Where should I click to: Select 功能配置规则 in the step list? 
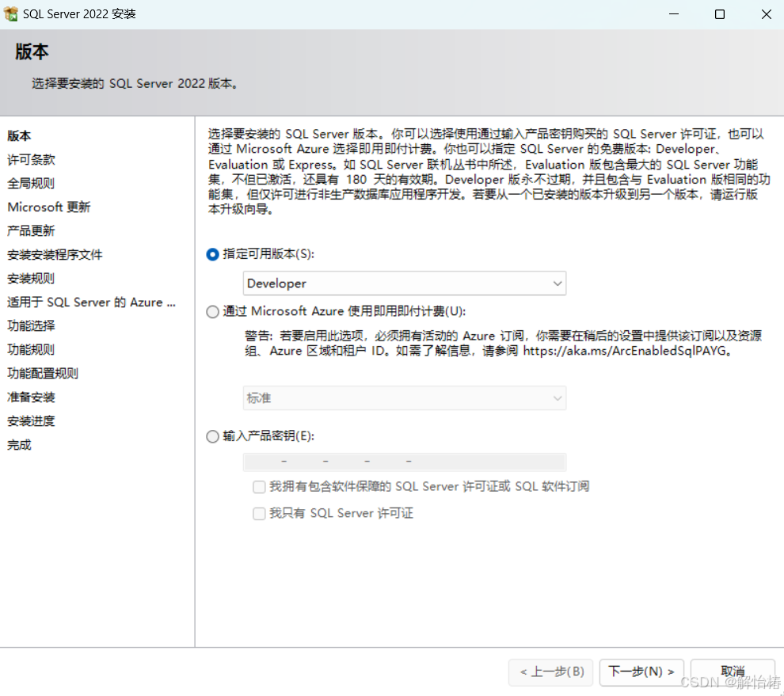pos(43,374)
